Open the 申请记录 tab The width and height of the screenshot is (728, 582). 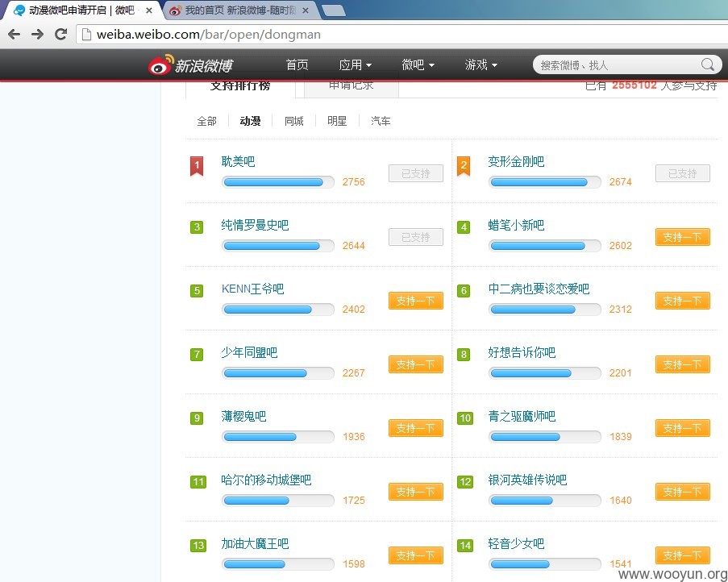tap(352, 87)
